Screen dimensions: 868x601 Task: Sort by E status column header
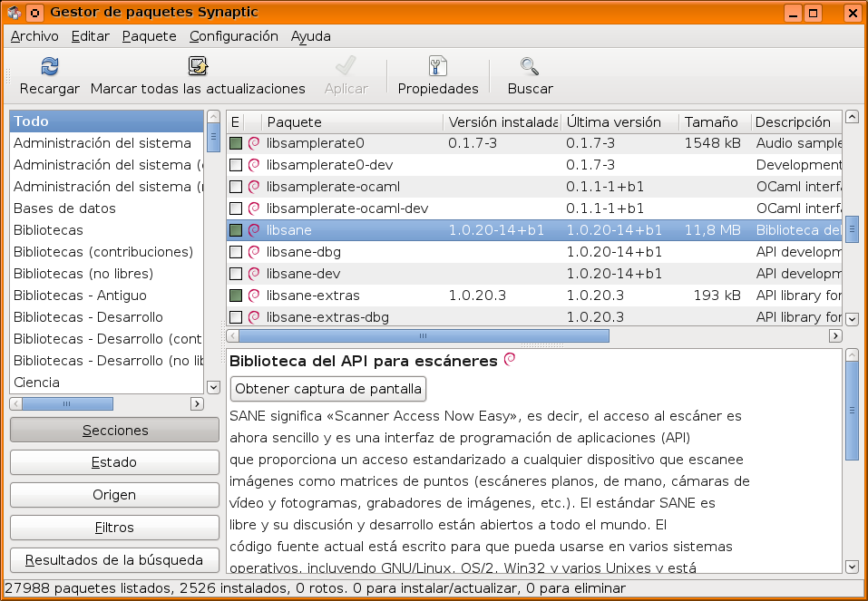235,121
